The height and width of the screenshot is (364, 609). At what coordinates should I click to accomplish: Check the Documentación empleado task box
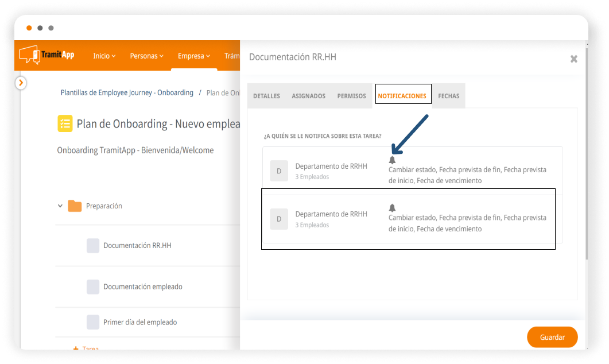(x=93, y=287)
